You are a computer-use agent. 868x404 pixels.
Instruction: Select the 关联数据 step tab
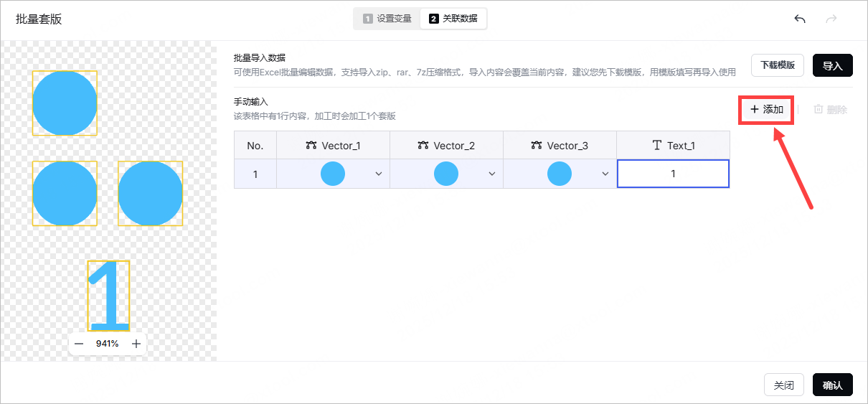pos(453,19)
